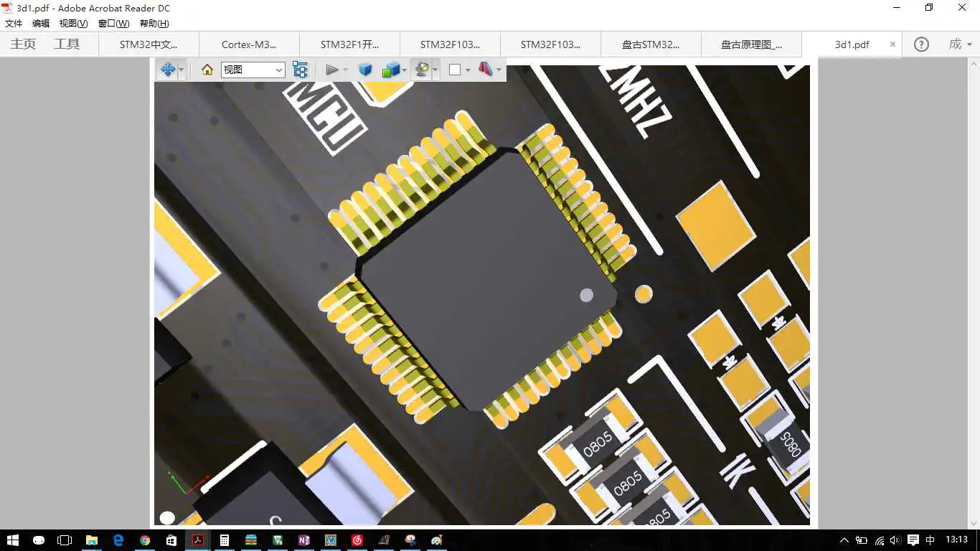The height and width of the screenshot is (551, 980).
Task: Play the 3D animation
Action: pos(331,70)
